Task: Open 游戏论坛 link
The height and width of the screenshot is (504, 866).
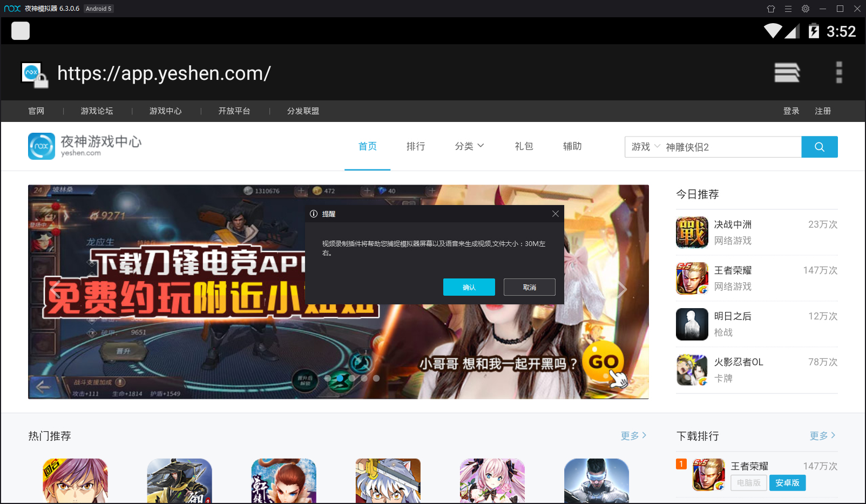Action: tap(97, 111)
